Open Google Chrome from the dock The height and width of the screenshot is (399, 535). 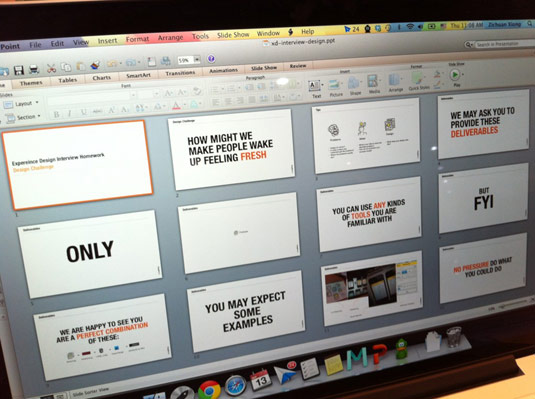coord(209,390)
